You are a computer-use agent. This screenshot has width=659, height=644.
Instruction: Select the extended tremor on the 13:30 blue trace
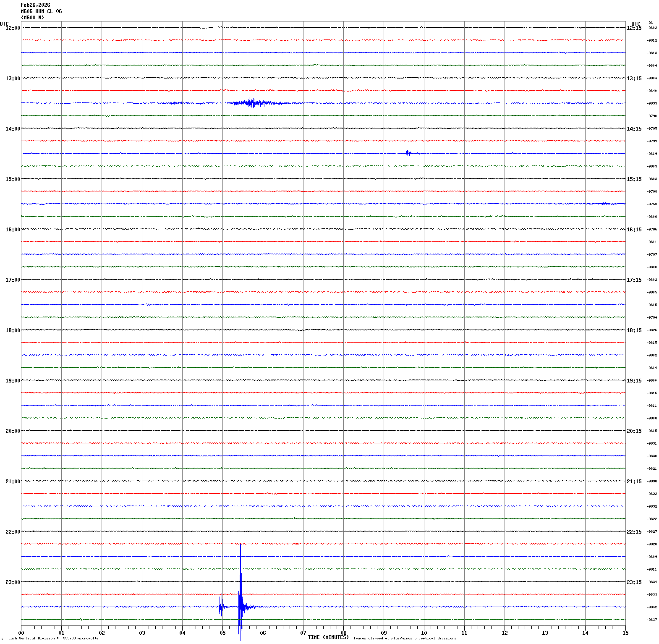coord(252,102)
